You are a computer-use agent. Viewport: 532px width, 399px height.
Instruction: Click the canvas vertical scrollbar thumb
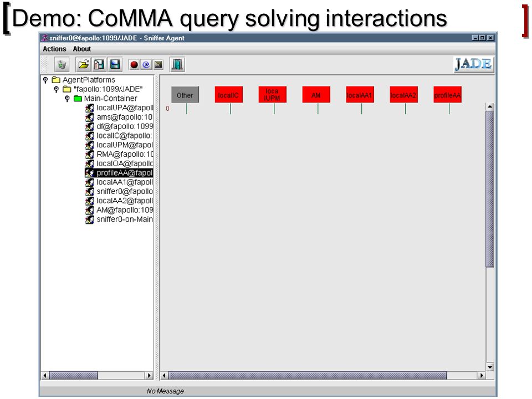pyautogui.click(x=489, y=189)
